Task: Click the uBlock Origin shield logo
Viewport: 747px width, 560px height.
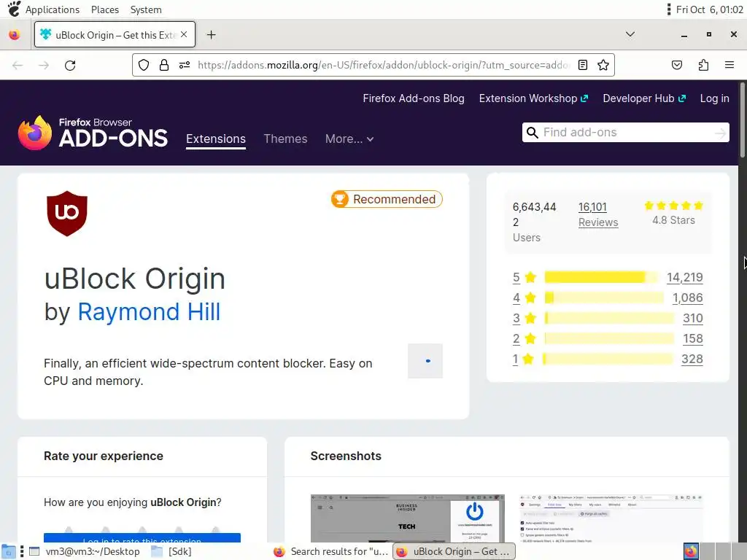Action: click(67, 214)
